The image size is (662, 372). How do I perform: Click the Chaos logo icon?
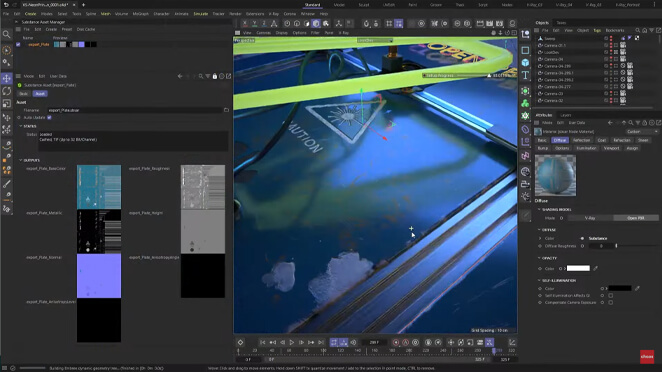pyautogui.click(x=647, y=357)
